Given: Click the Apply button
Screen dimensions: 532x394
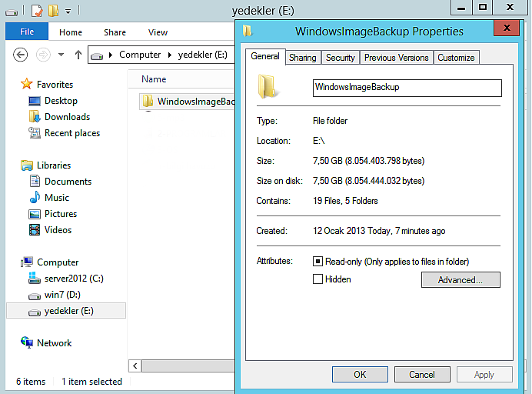Looking at the screenshot, I should pos(484,374).
